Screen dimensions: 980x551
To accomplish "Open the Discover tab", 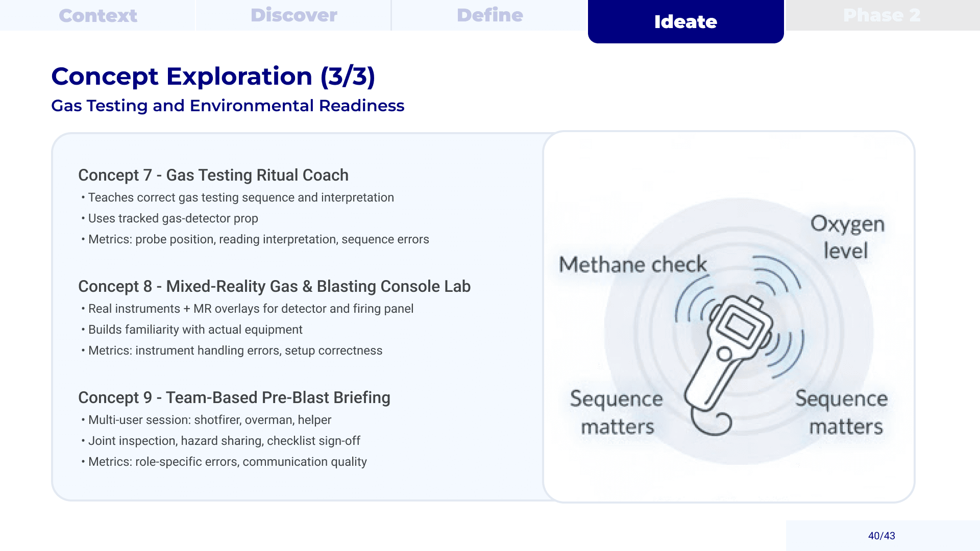I will [293, 15].
